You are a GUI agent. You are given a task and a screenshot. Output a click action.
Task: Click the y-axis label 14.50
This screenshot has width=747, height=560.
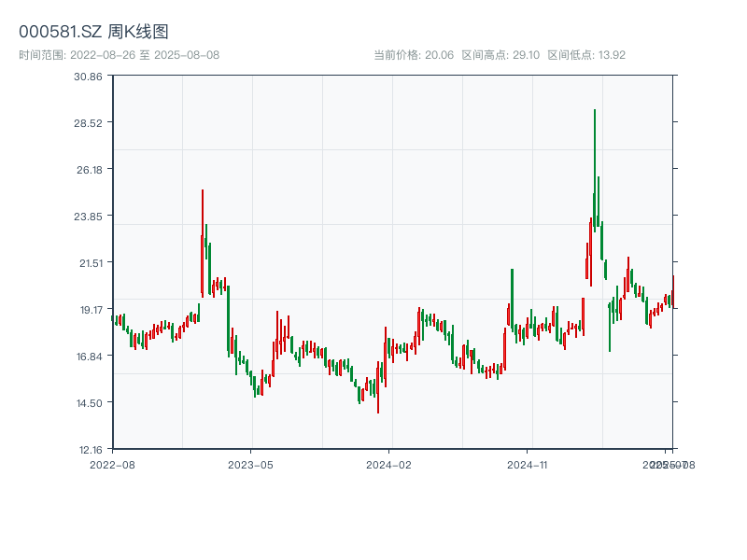tap(90, 403)
